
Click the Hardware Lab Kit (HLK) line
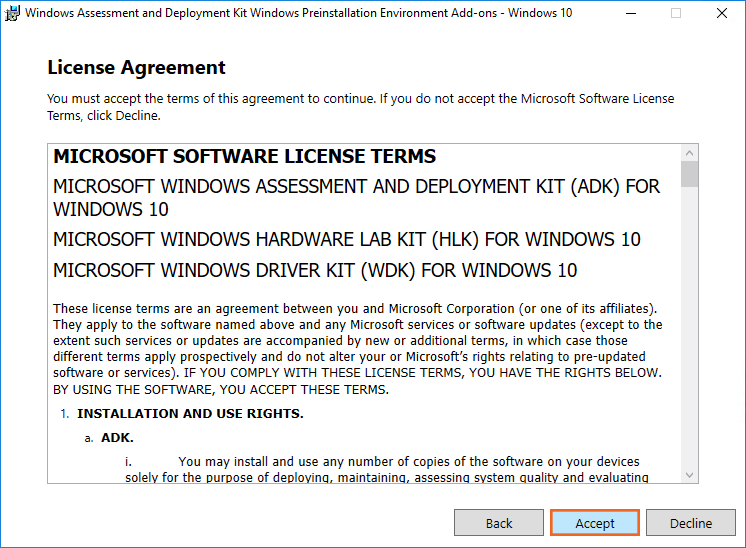point(346,240)
